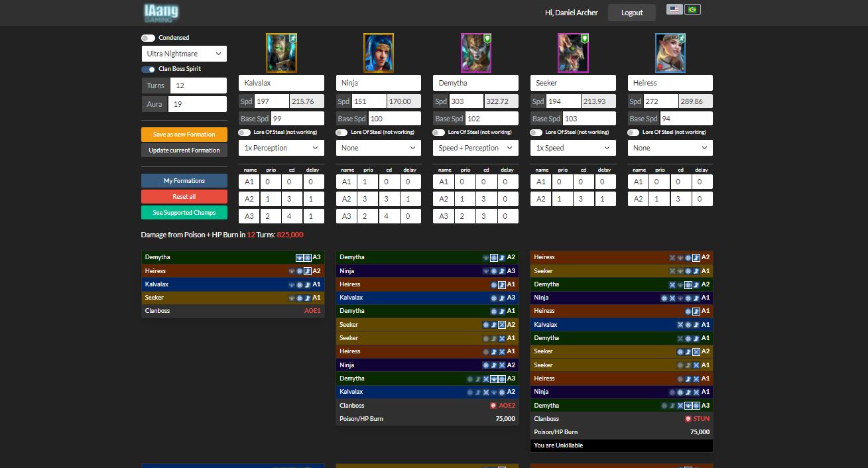Open My Formations
The width and height of the screenshot is (868, 468).
(184, 181)
